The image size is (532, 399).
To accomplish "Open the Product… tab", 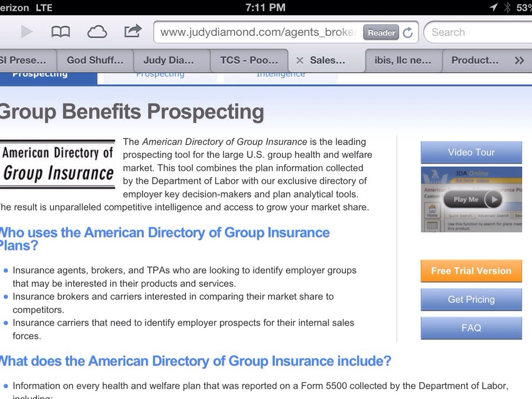I will [x=474, y=60].
